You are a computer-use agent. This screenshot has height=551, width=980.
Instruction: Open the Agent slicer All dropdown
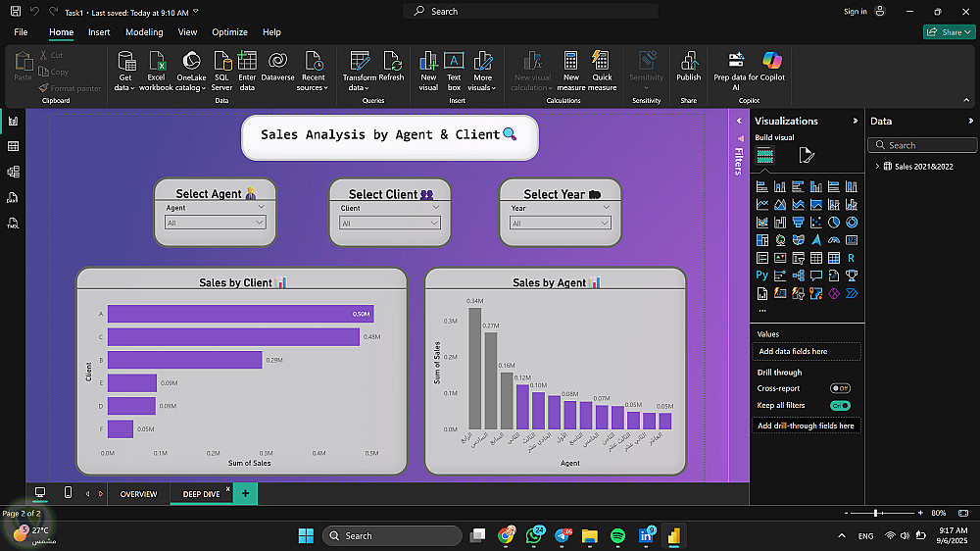coord(215,223)
